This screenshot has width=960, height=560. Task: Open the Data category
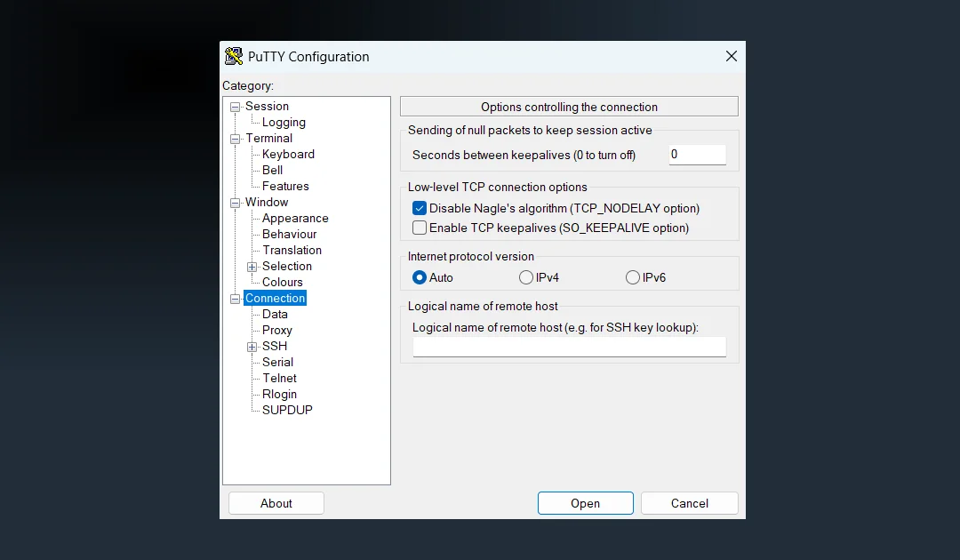point(275,314)
